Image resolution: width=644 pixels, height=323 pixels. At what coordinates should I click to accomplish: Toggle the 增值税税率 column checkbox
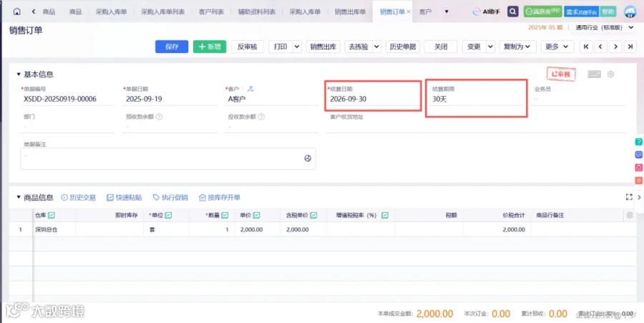[385, 215]
